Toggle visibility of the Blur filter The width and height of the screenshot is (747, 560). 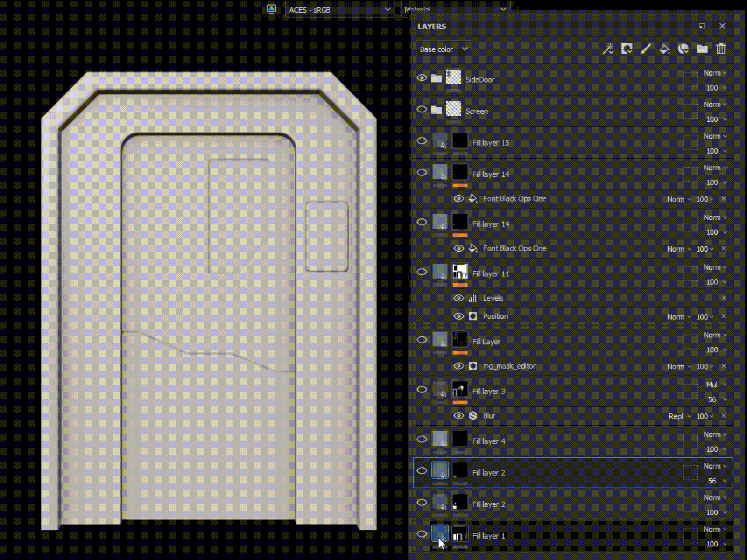coord(458,416)
